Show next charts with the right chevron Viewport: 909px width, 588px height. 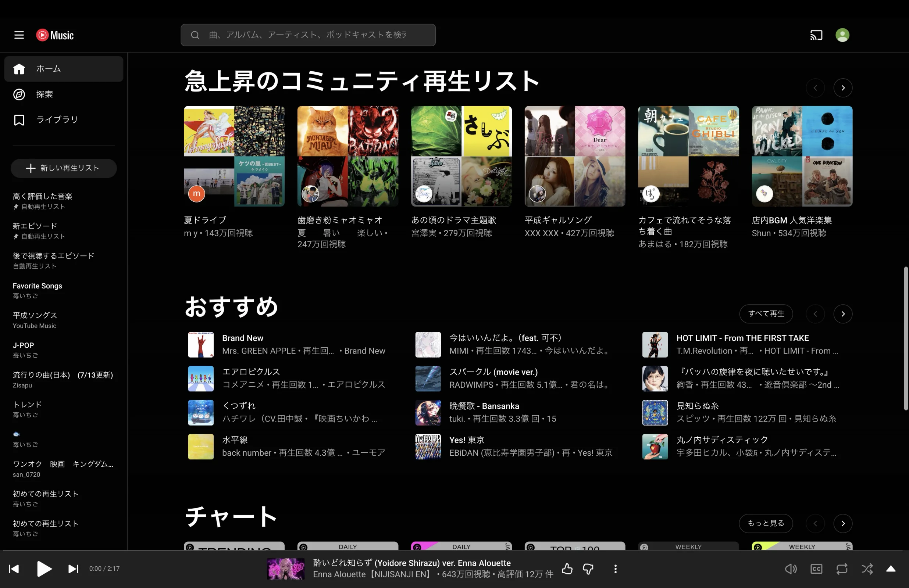click(843, 523)
